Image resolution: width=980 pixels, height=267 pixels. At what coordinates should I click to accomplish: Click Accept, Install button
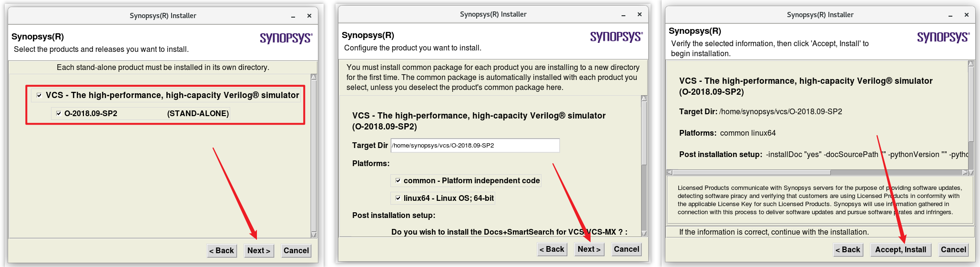pos(900,249)
